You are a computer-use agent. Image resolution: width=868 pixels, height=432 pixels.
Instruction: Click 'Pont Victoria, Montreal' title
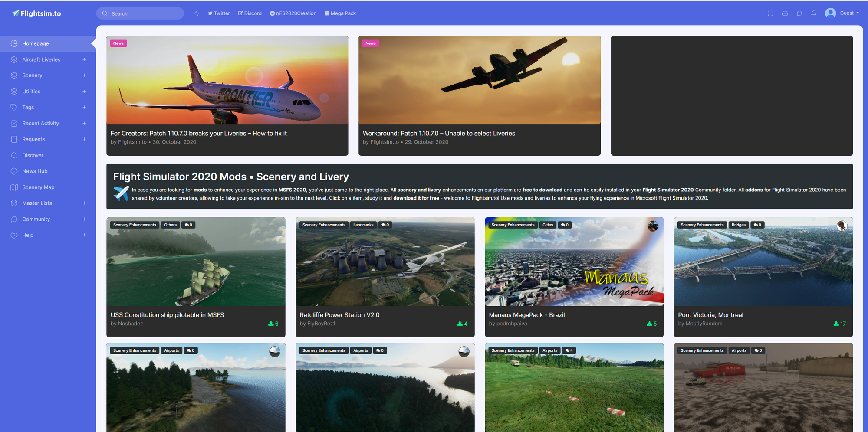pos(711,315)
